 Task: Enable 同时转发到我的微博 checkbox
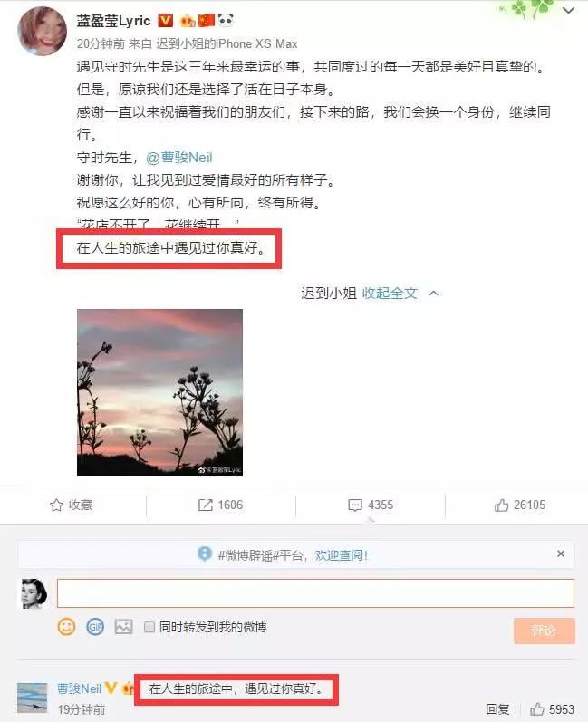point(149,627)
